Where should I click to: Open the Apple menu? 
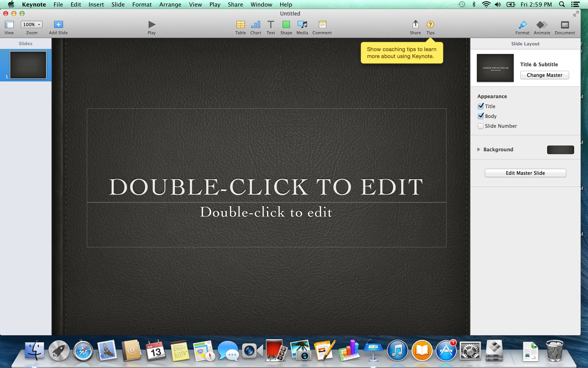(11, 4)
